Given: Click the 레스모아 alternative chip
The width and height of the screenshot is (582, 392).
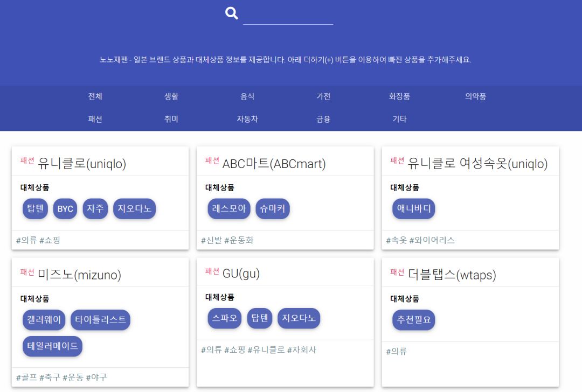Looking at the screenshot, I should click(229, 209).
